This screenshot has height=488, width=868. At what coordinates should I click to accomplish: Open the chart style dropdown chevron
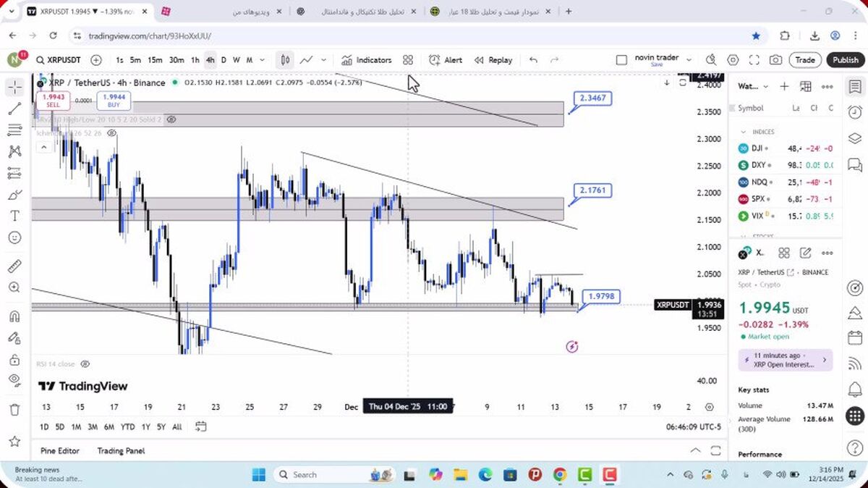323,60
